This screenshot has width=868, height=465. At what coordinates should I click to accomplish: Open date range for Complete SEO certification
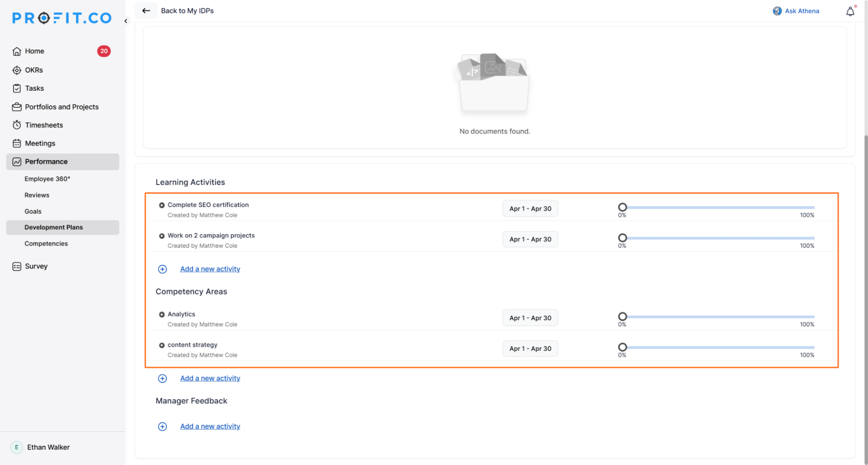click(x=530, y=209)
